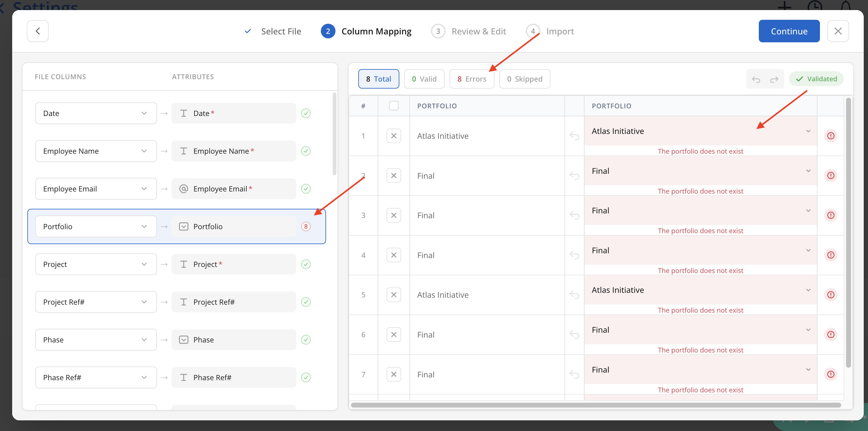
Task: Click the row 1 error warning icon
Action: 831,136
